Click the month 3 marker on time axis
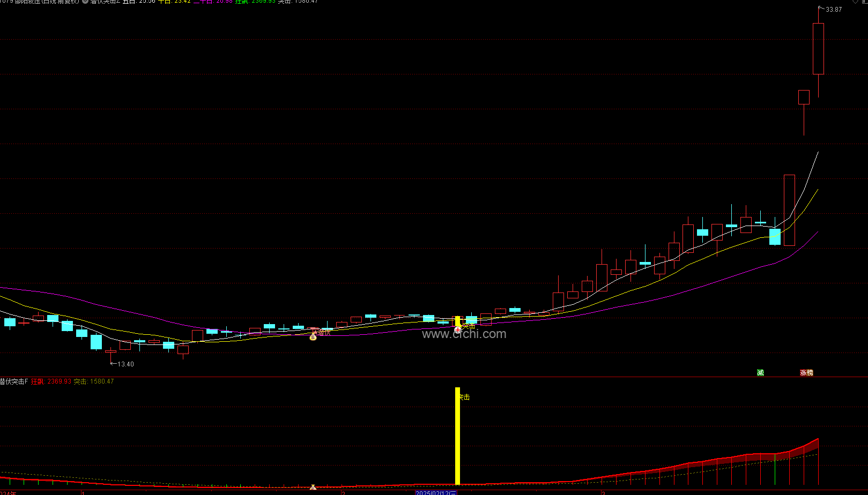 (603, 492)
